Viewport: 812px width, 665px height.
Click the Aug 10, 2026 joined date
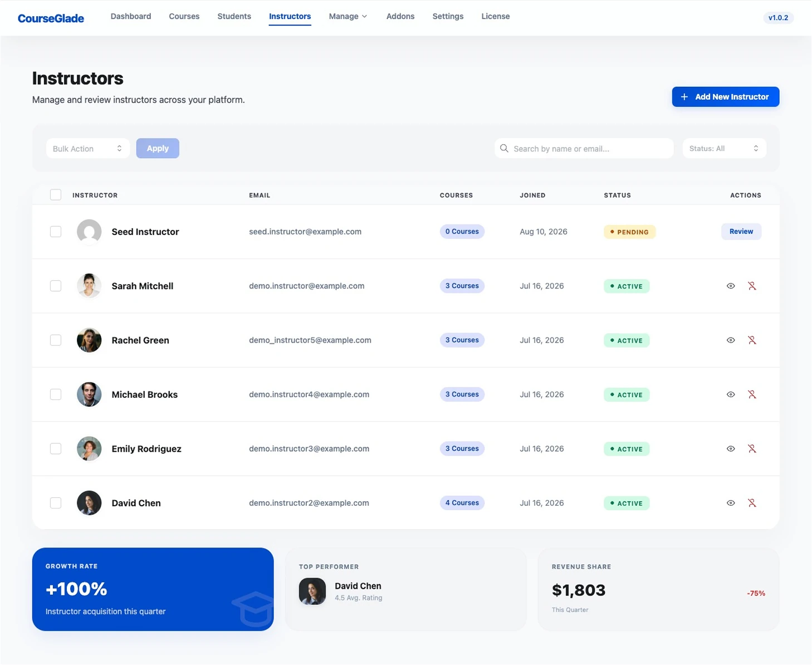(x=544, y=232)
